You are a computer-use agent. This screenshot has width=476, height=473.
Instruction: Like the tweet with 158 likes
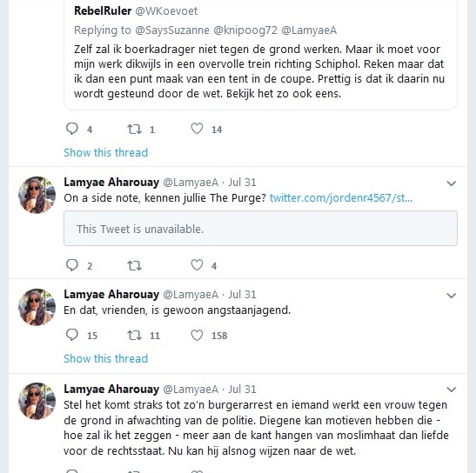(197, 335)
